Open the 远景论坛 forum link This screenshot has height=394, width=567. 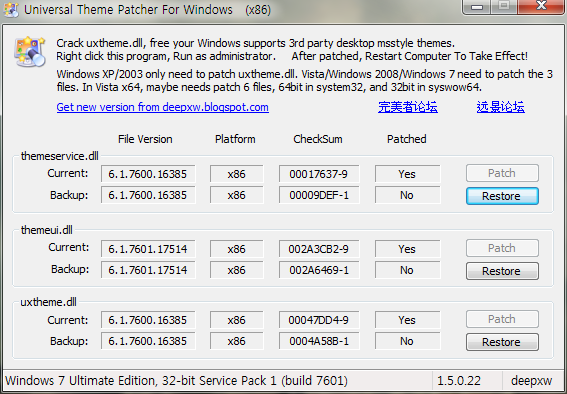500,107
